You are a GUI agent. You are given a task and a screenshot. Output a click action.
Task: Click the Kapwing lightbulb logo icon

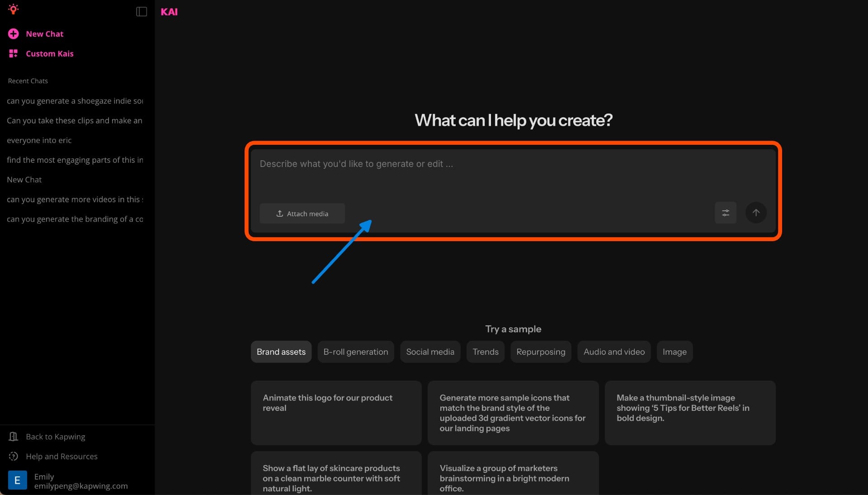point(13,9)
